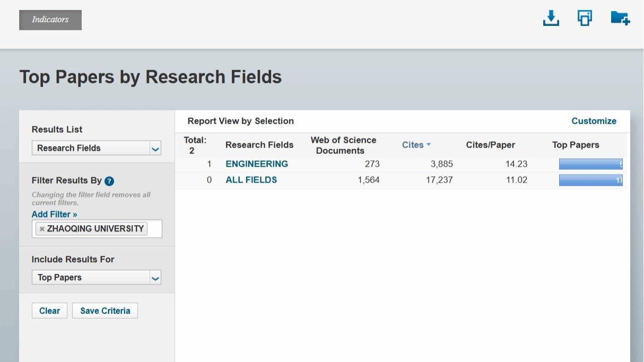Screen dimensions: 644x362
Task: Click inside the filter input field
Action: click(154, 229)
